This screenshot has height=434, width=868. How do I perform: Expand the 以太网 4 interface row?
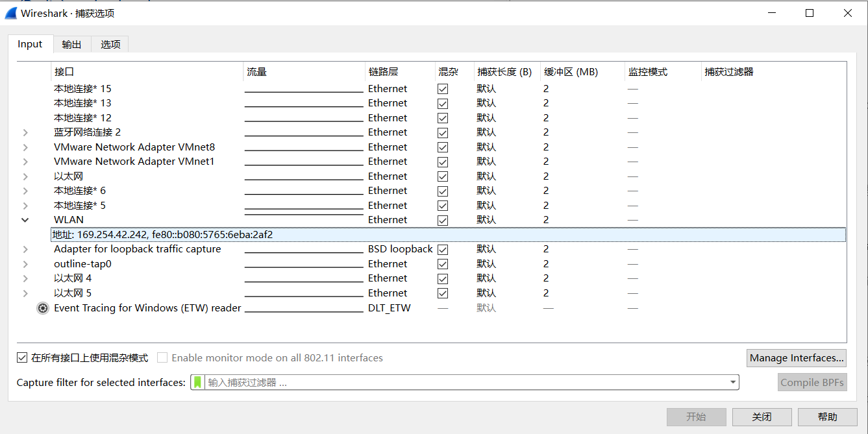[25, 278]
